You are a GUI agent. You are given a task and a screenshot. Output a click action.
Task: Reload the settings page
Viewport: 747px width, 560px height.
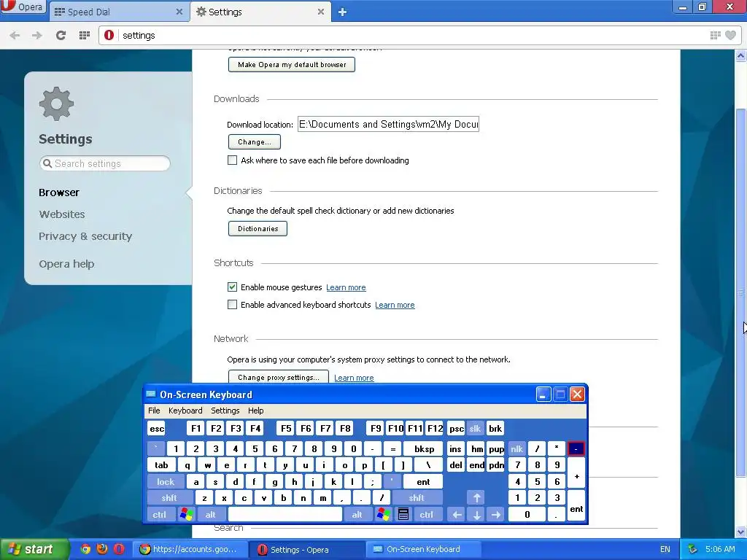point(61,35)
